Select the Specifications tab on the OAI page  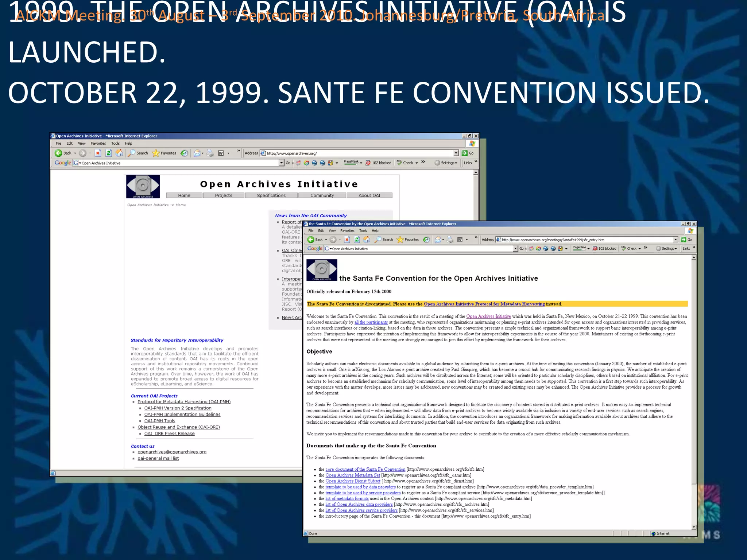pyautogui.click(x=271, y=195)
